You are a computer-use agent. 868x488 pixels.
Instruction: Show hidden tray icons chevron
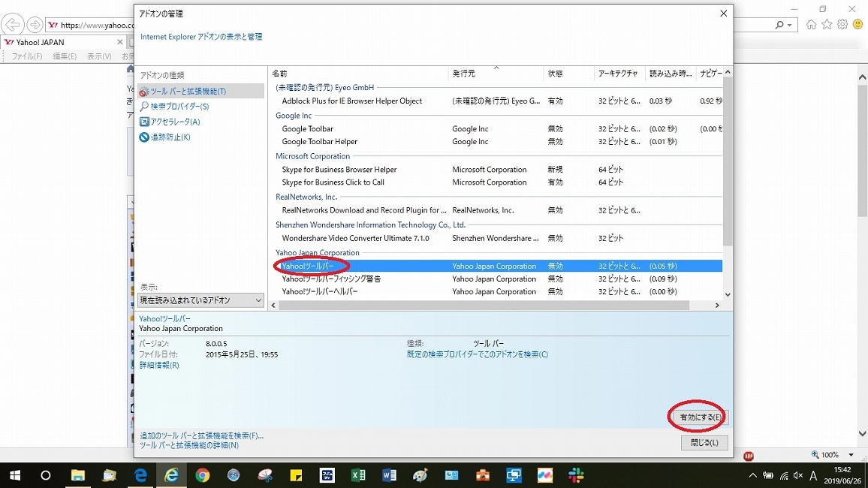coord(753,475)
